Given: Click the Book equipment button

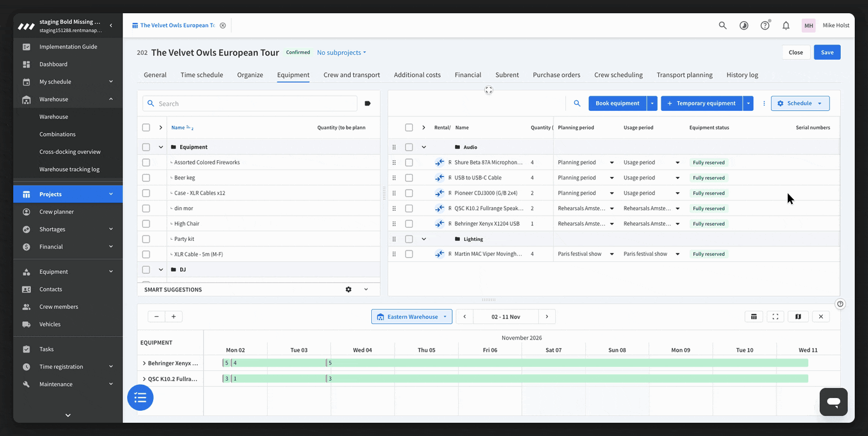Looking at the screenshot, I should click(x=617, y=104).
